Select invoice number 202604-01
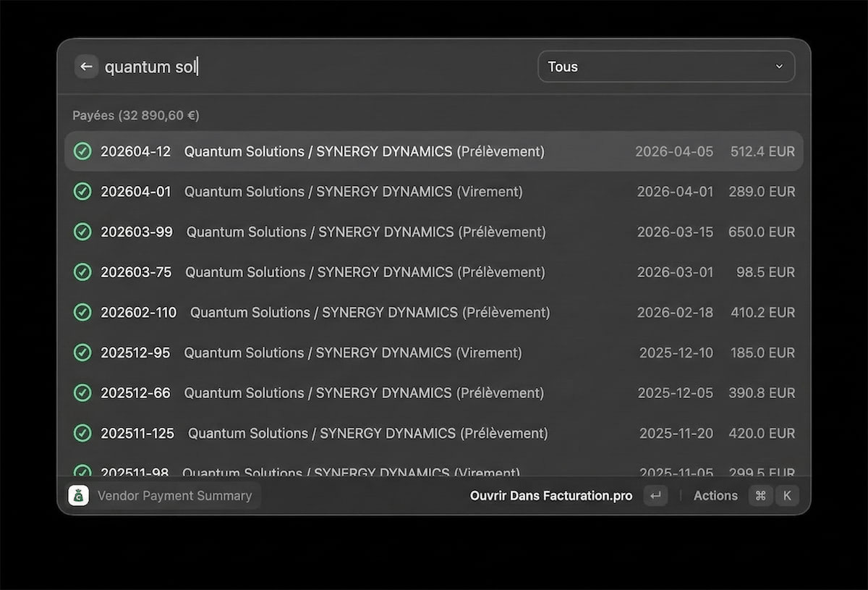 point(136,192)
